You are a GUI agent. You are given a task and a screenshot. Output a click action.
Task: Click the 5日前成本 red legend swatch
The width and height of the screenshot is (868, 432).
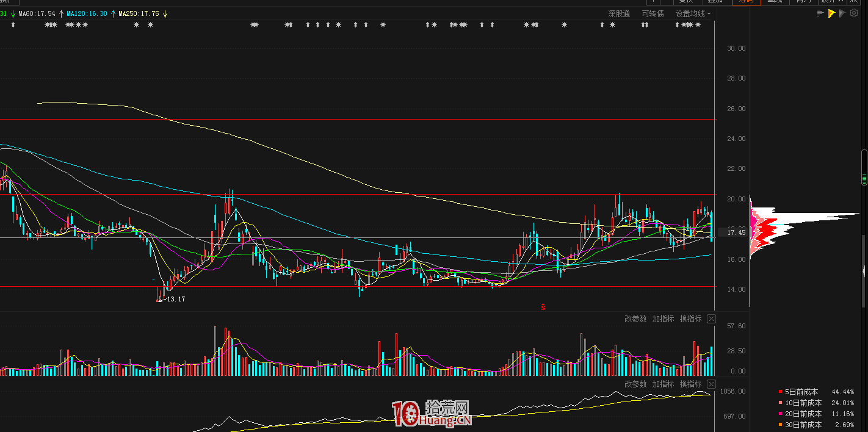[x=781, y=392]
